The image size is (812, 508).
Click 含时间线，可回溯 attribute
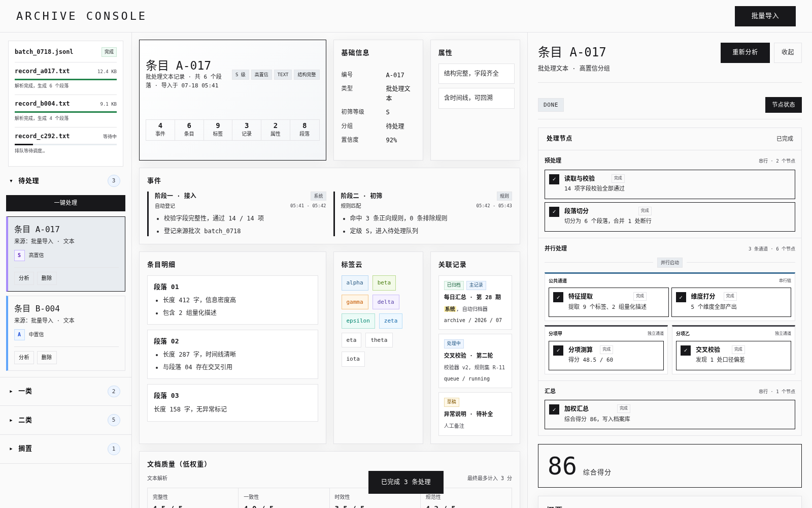click(x=477, y=98)
